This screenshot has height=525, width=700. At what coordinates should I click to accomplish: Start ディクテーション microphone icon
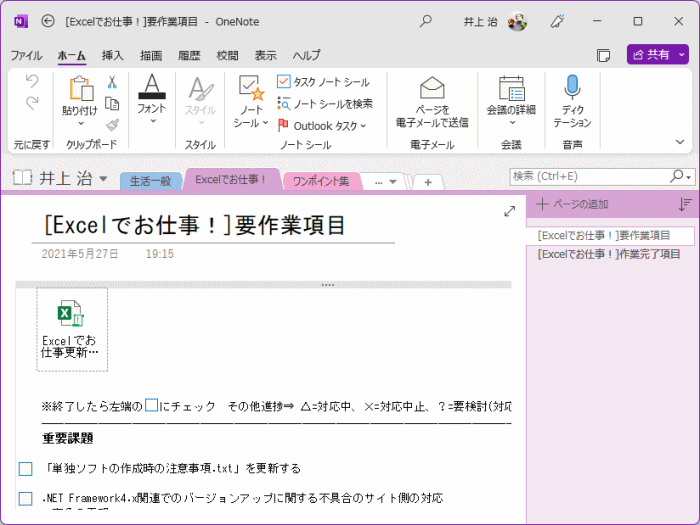[572, 87]
